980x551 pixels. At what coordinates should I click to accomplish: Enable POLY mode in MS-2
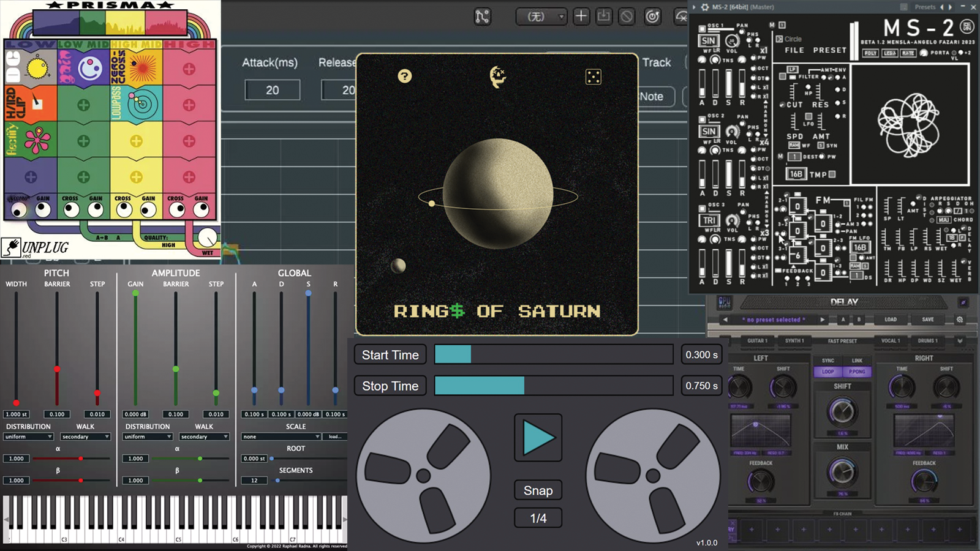(x=872, y=53)
